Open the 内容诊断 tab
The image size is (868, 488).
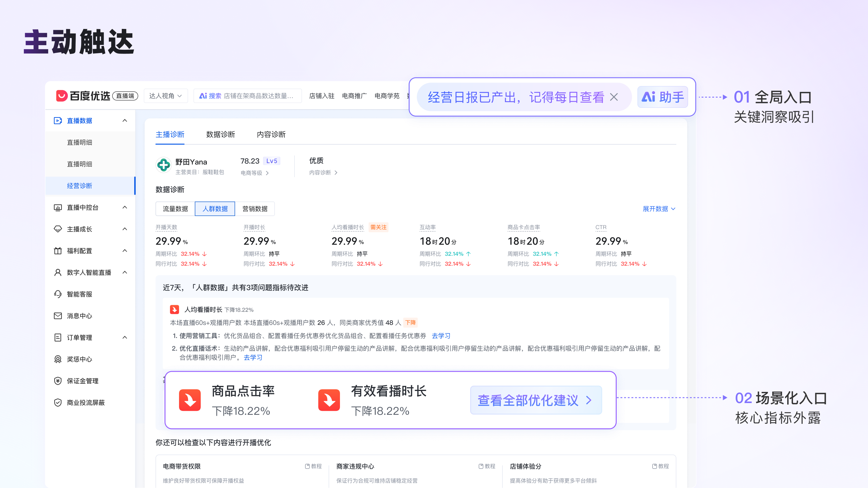pyautogui.click(x=271, y=134)
